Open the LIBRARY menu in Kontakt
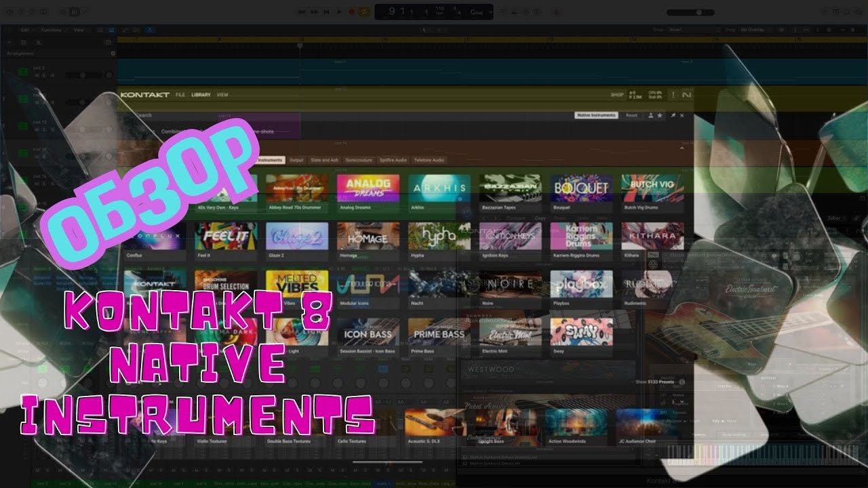 (201, 95)
